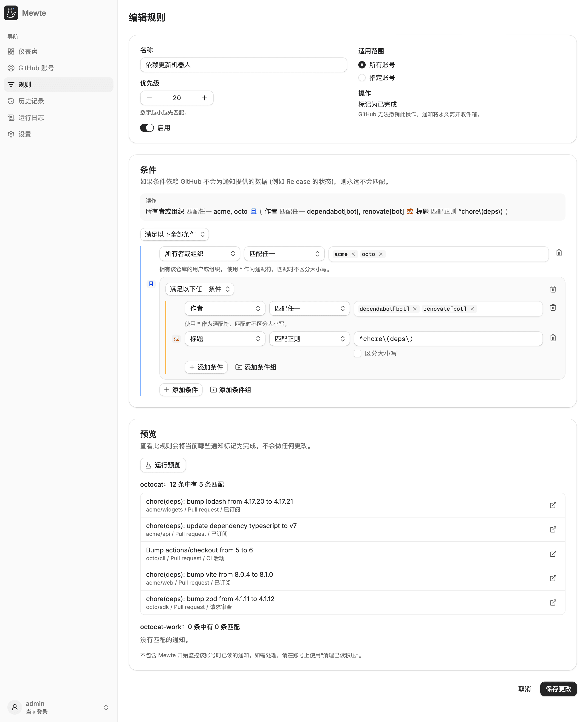
Task: Open the 所有者或组织 field dropdown
Action: click(200, 254)
